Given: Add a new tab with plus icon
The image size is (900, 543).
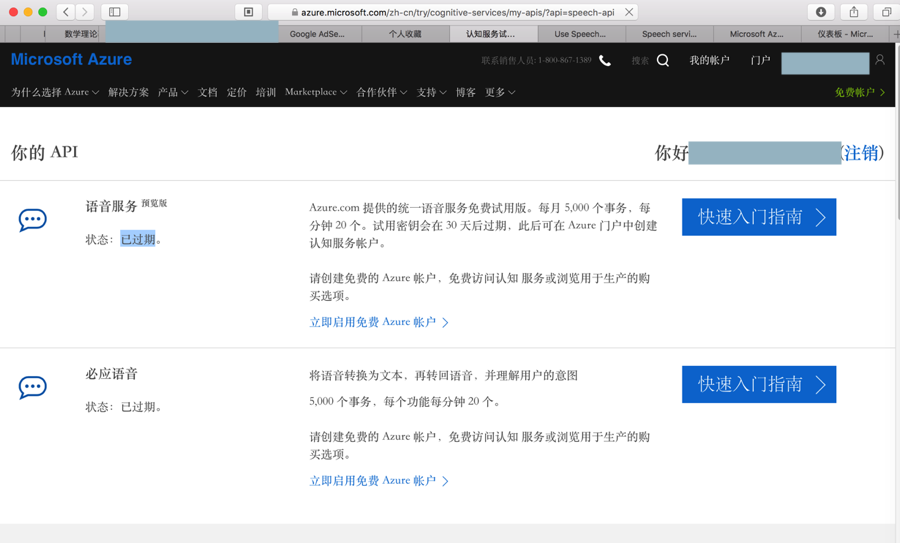Looking at the screenshot, I should pos(896,34).
